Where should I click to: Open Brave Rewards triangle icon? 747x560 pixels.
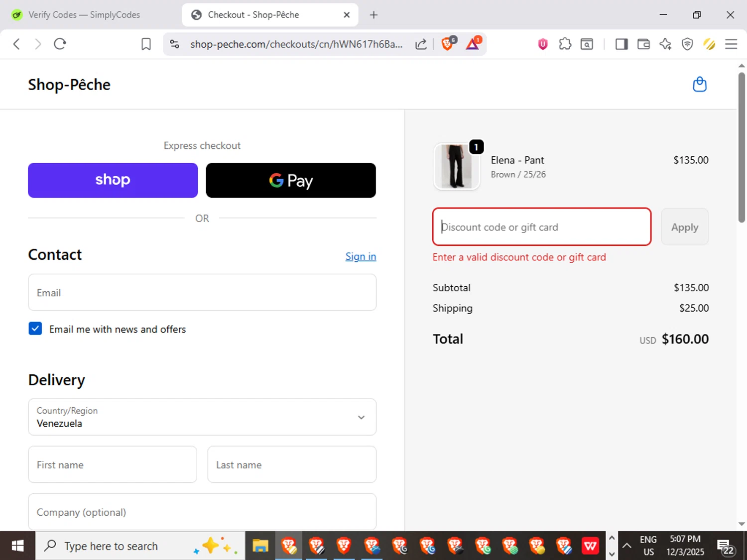pos(473,44)
